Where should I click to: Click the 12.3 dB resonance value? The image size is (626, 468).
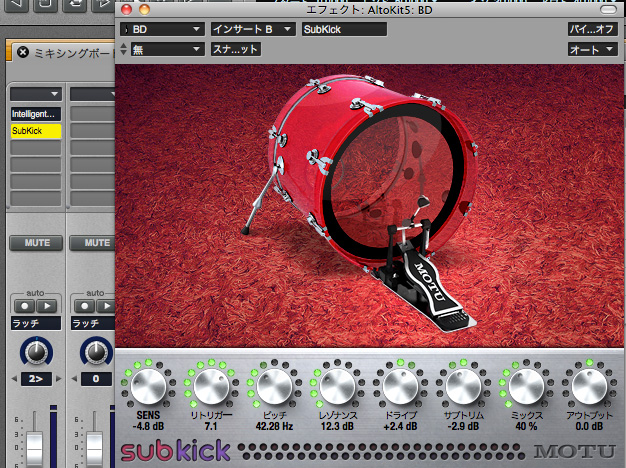click(x=337, y=426)
